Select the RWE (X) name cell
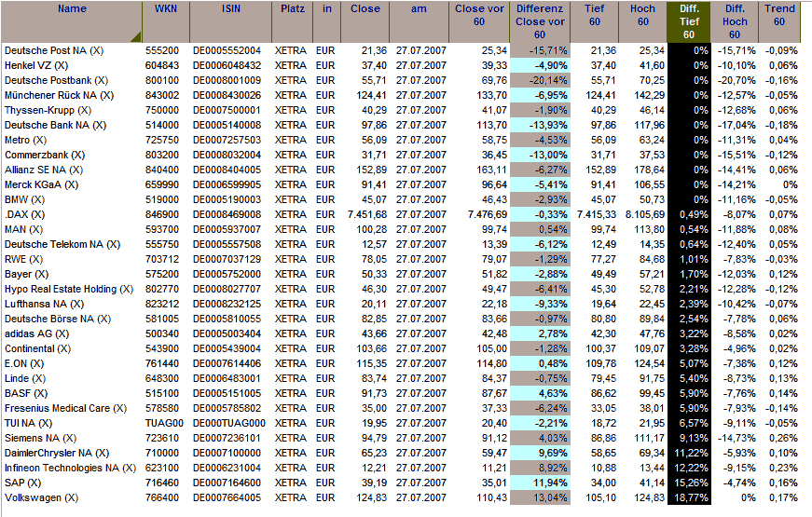This screenshot has height=517, width=812. click(x=24, y=259)
